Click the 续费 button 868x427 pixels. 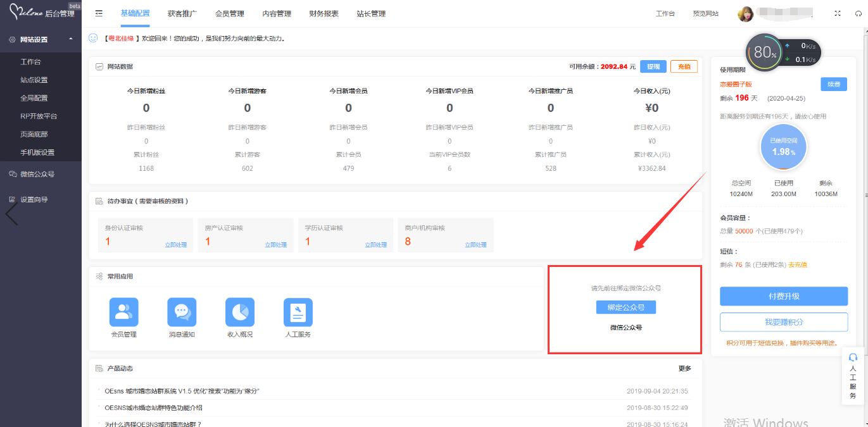(834, 84)
